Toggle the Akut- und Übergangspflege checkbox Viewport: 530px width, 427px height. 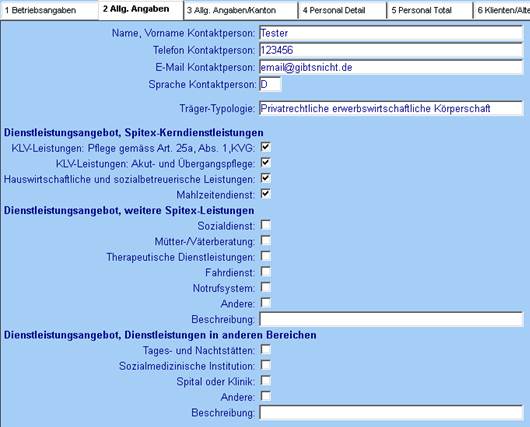266,163
